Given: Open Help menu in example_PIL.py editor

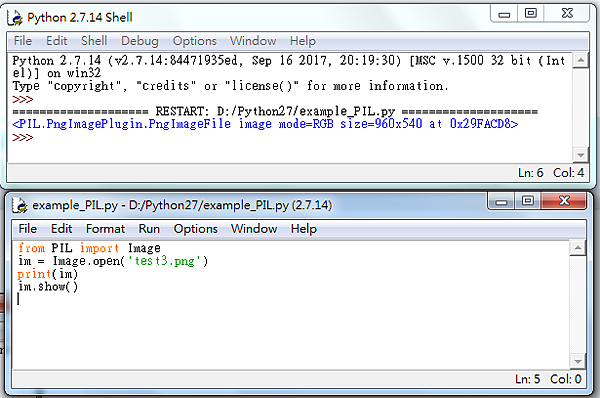Looking at the screenshot, I should pyautogui.click(x=304, y=229).
